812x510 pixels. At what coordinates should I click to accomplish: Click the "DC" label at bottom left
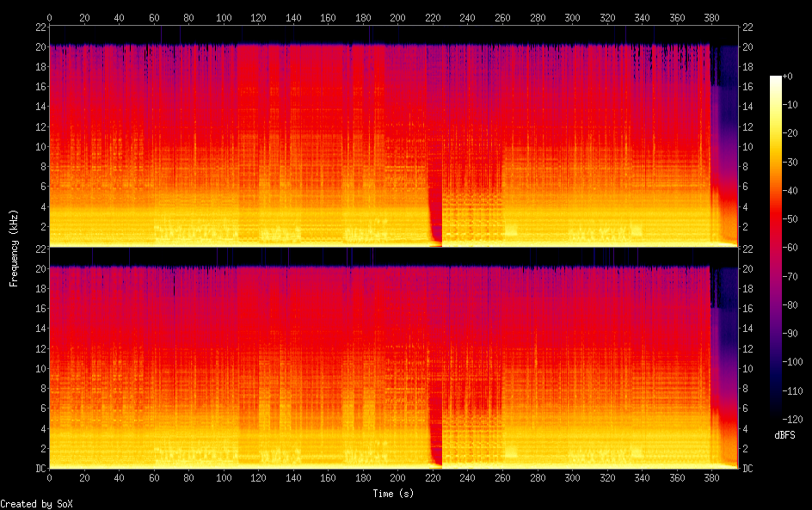(39, 469)
